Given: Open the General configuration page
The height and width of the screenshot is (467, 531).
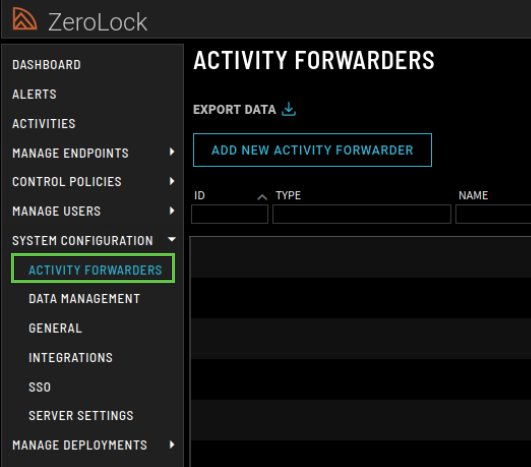Looking at the screenshot, I should click(55, 328).
